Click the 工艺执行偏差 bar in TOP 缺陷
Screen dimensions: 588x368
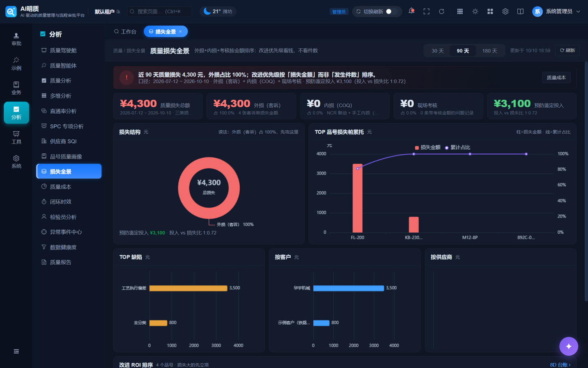[188, 288]
